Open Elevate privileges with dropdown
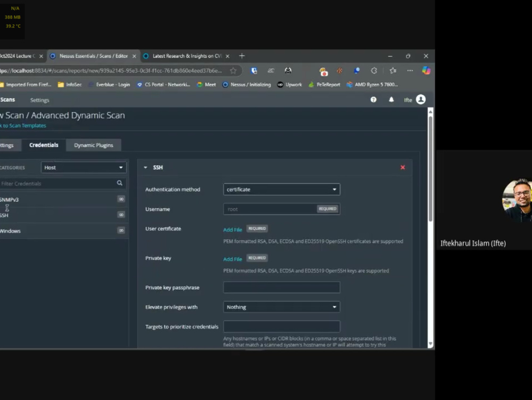The width and height of the screenshot is (532, 400). point(281,307)
